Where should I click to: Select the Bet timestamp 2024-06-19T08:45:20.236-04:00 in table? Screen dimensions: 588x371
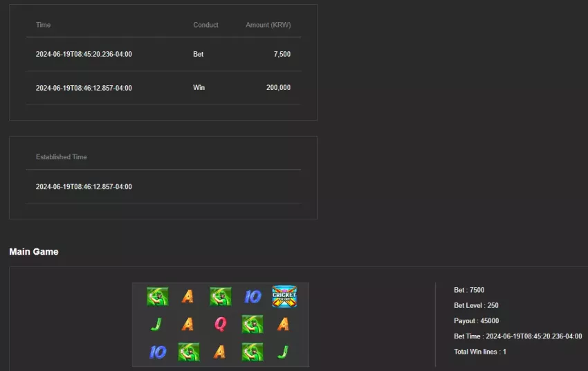[x=84, y=54]
